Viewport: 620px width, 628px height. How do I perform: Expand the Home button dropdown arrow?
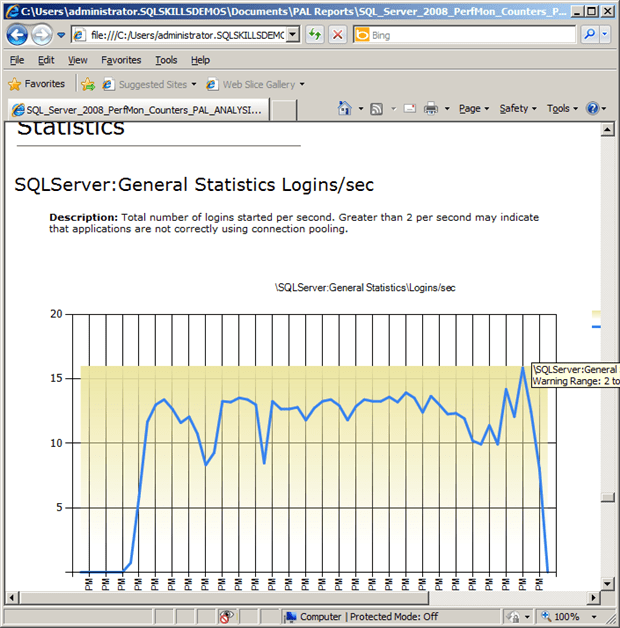click(361, 109)
